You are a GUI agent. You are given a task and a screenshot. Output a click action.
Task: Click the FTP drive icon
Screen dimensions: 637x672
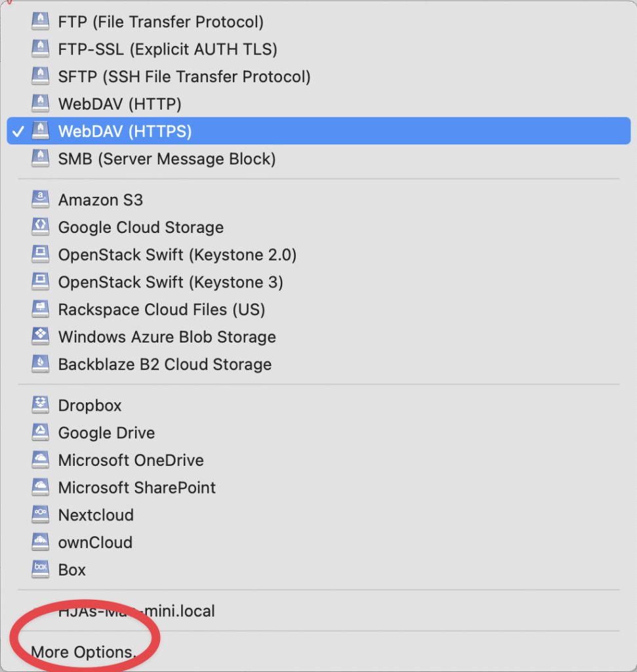point(40,22)
